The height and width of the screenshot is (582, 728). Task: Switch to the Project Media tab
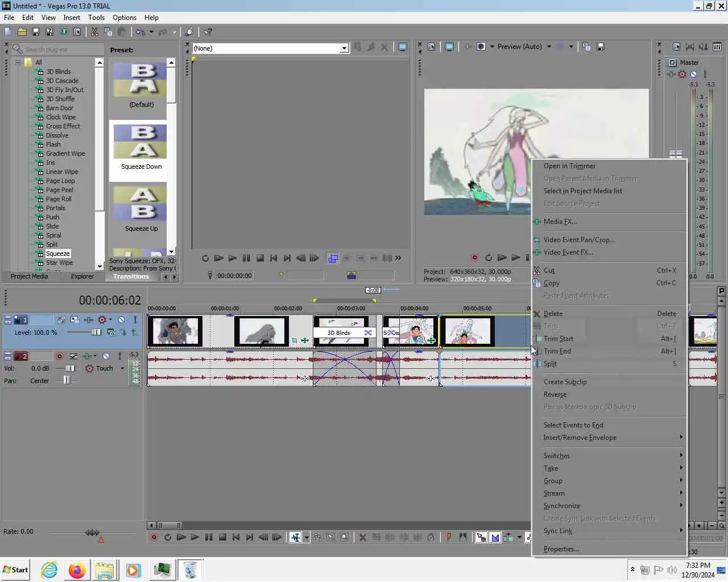coord(29,276)
